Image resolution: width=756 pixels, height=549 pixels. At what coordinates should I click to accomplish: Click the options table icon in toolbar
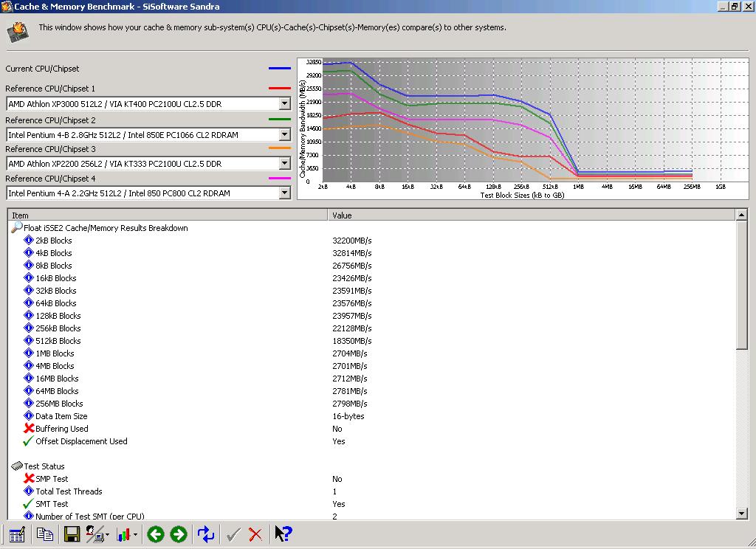coord(17,534)
